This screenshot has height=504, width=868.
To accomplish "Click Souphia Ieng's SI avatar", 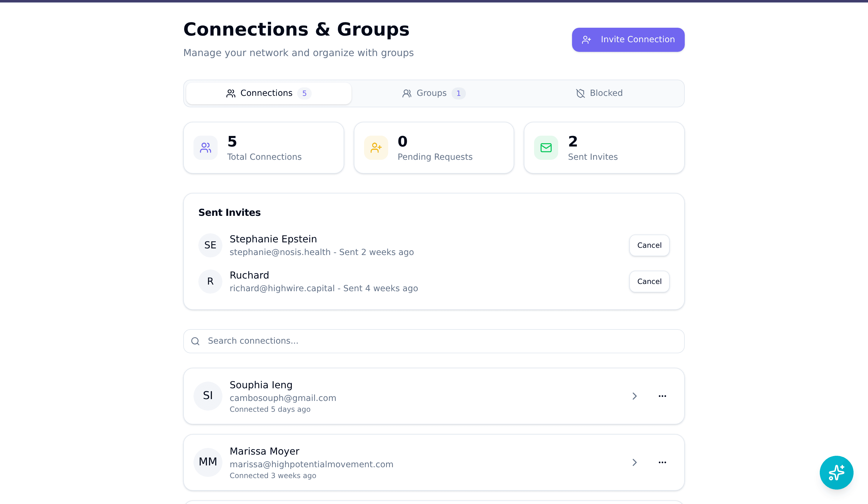I will tap(208, 395).
